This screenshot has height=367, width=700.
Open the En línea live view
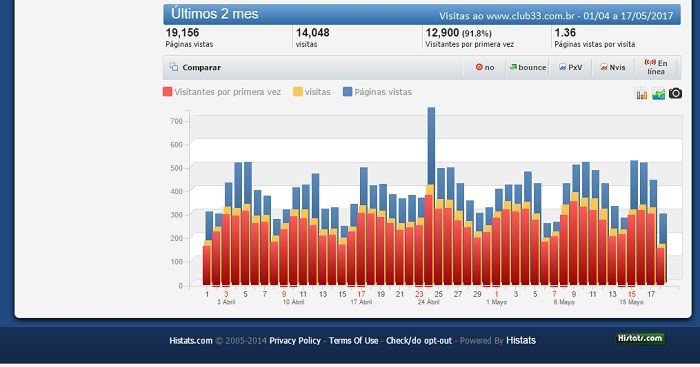[656, 67]
